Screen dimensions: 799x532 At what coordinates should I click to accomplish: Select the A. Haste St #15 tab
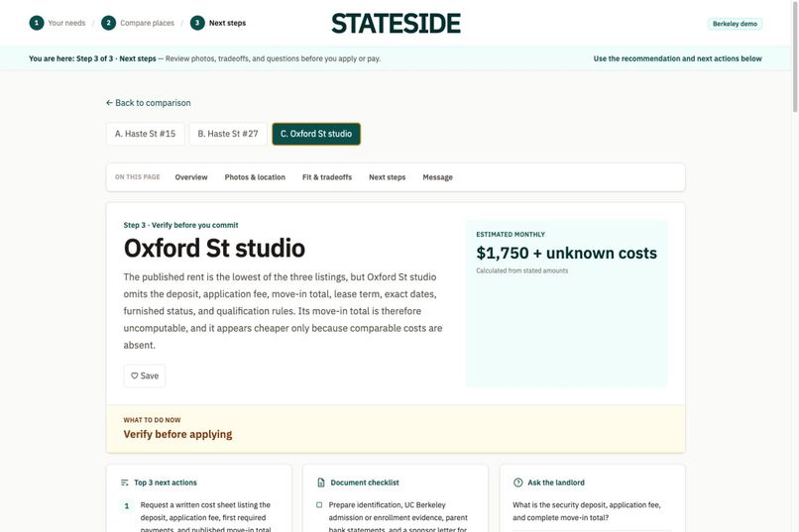pyautogui.click(x=145, y=134)
